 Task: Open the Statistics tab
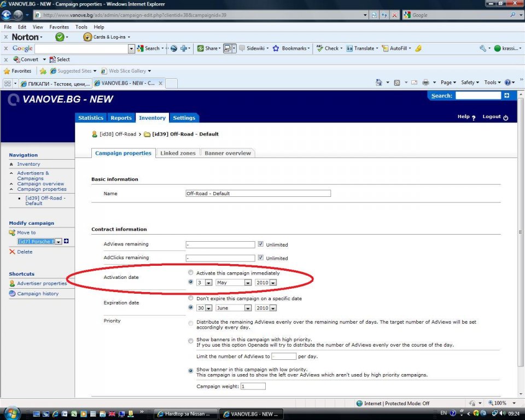[x=91, y=118]
